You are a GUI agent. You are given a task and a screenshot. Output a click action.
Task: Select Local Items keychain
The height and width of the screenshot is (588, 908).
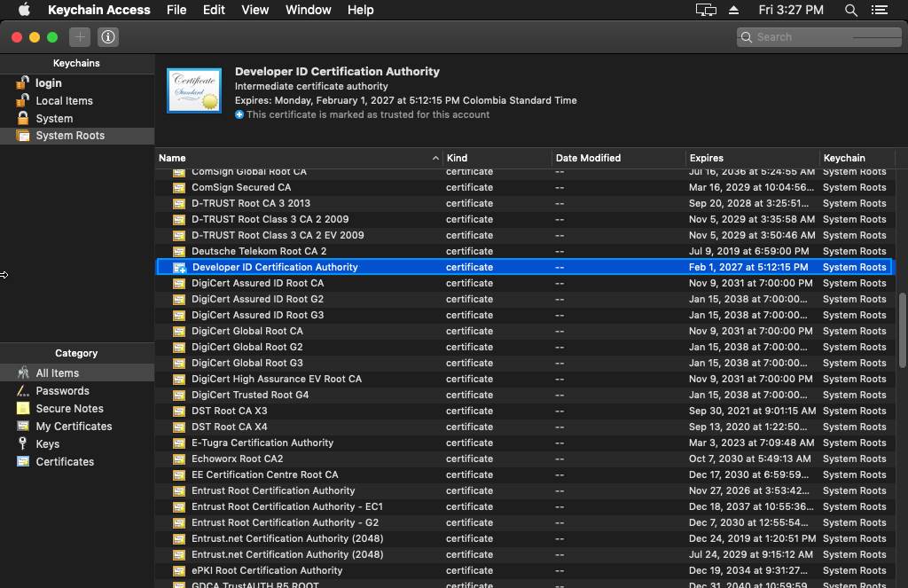(x=64, y=101)
